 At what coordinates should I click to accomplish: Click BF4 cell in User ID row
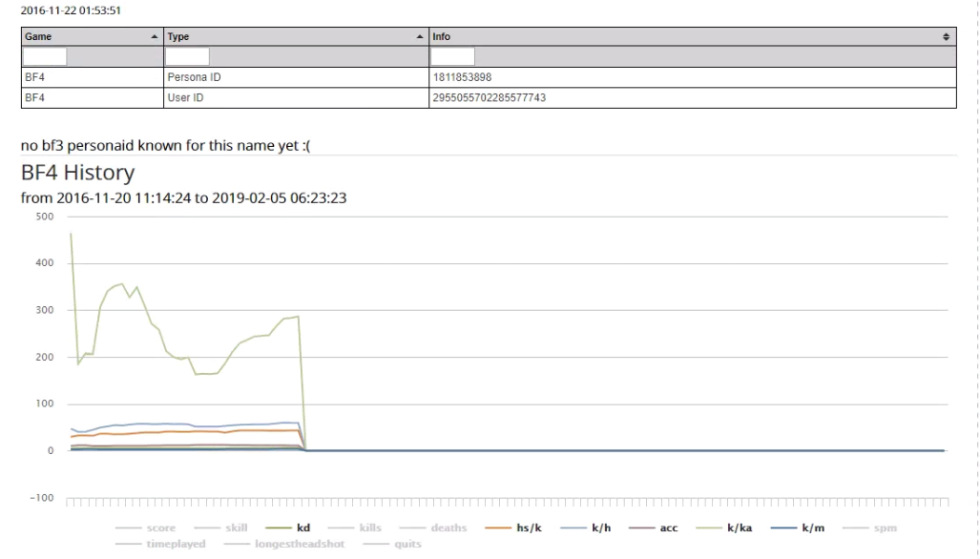pyautogui.click(x=92, y=98)
